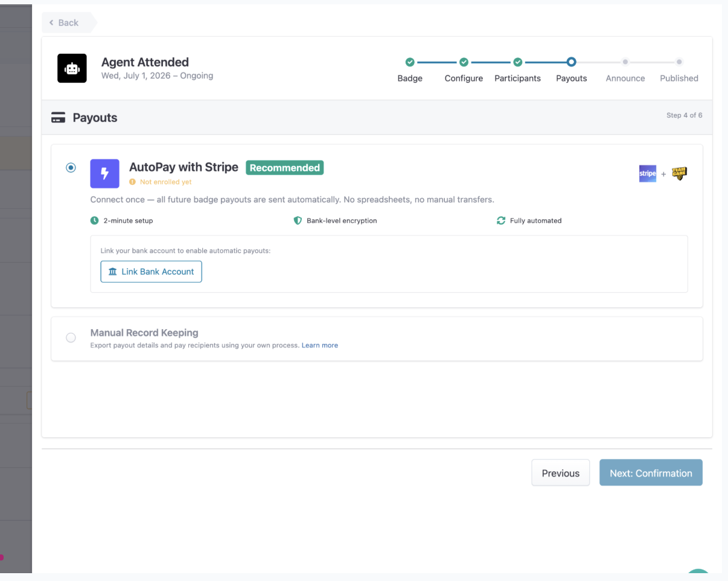Click the shield icon by Bank-level encryption
The height and width of the screenshot is (581, 728).
click(298, 220)
